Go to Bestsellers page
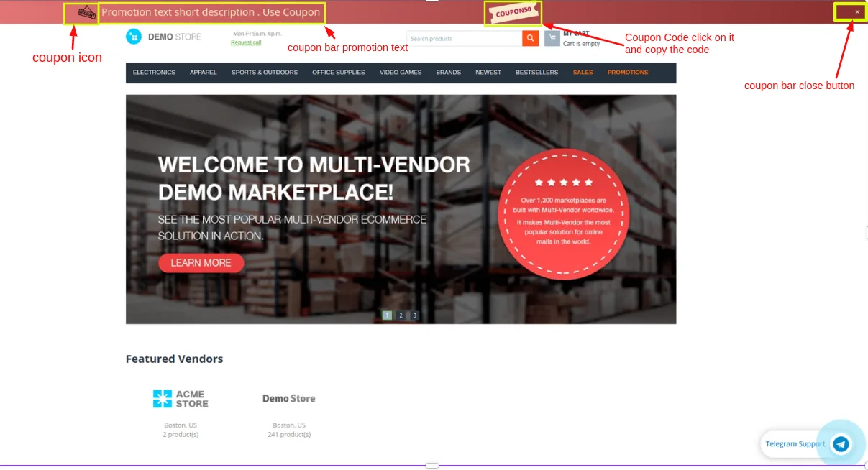 pyautogui.click(x=536, y=73)
